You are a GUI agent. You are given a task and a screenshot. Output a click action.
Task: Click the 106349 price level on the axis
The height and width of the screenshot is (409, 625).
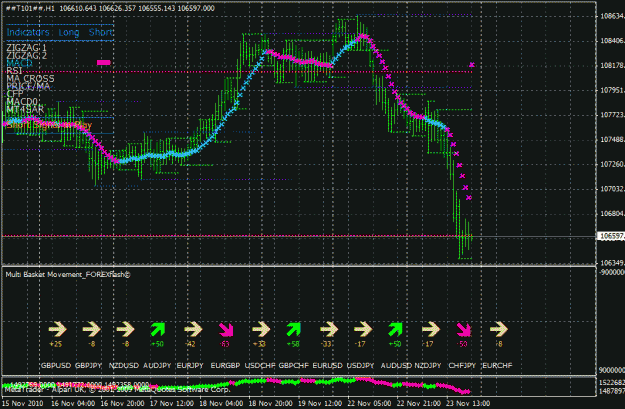pos(612,263)
